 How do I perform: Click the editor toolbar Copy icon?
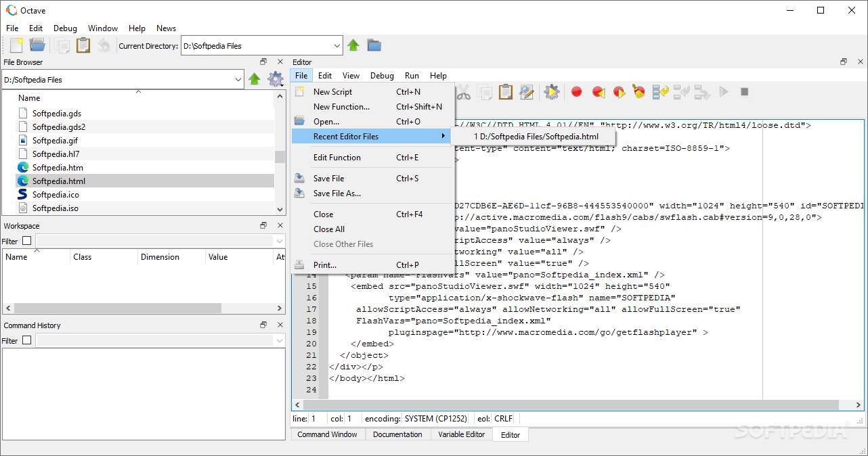point(485,92)
